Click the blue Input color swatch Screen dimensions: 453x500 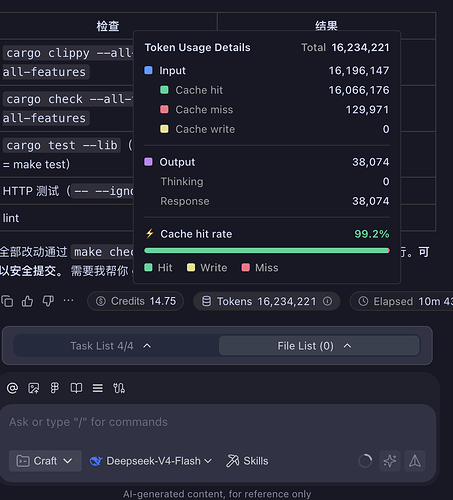point(148,70)
